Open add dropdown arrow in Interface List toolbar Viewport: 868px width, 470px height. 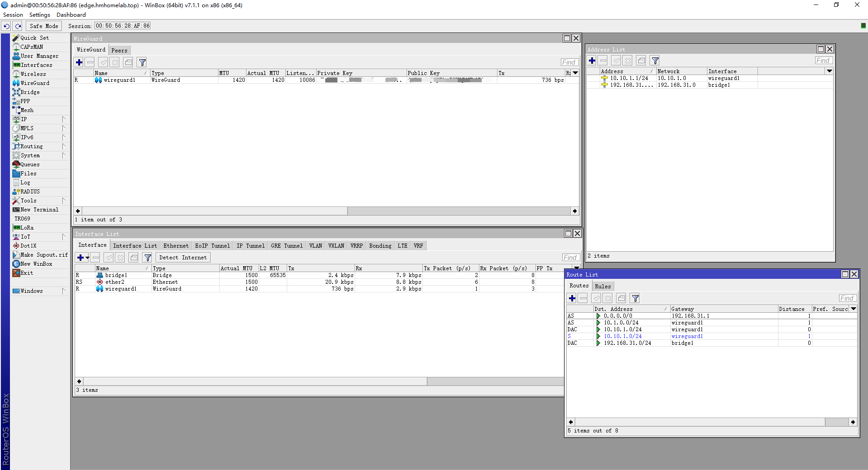pos(87,258)
